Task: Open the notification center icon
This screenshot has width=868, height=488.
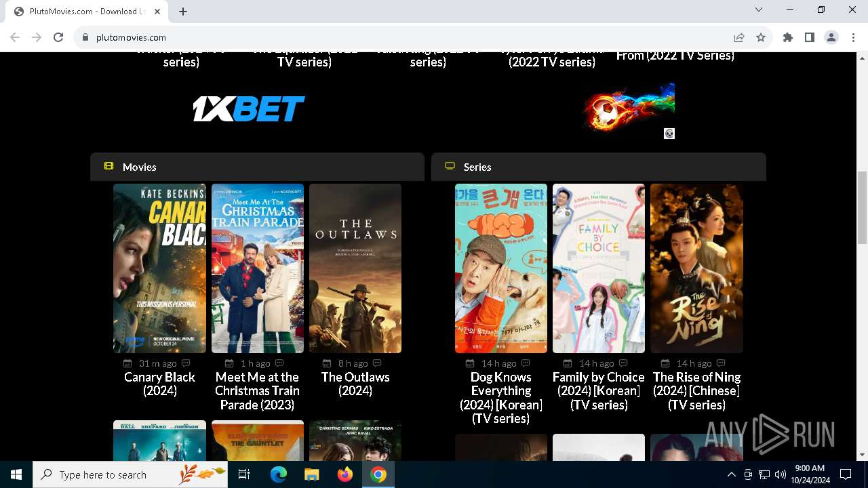Action: pos(846,474)
